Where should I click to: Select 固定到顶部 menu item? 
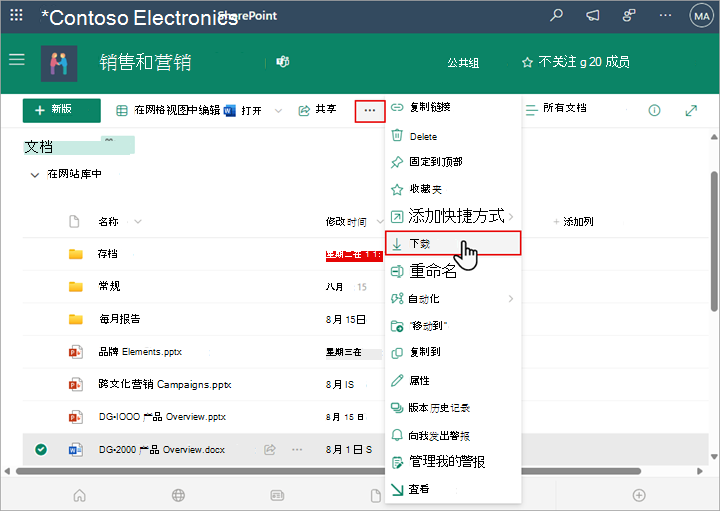453,162
